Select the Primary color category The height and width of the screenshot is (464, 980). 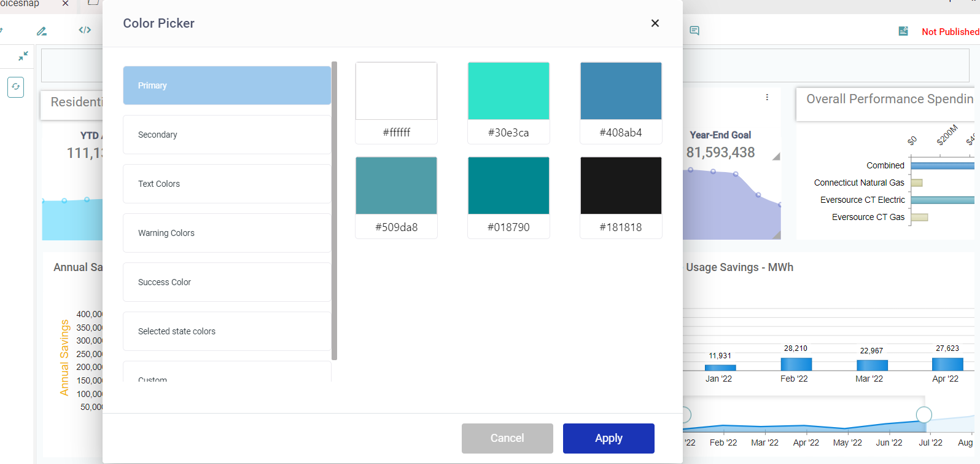pos(227,85)
